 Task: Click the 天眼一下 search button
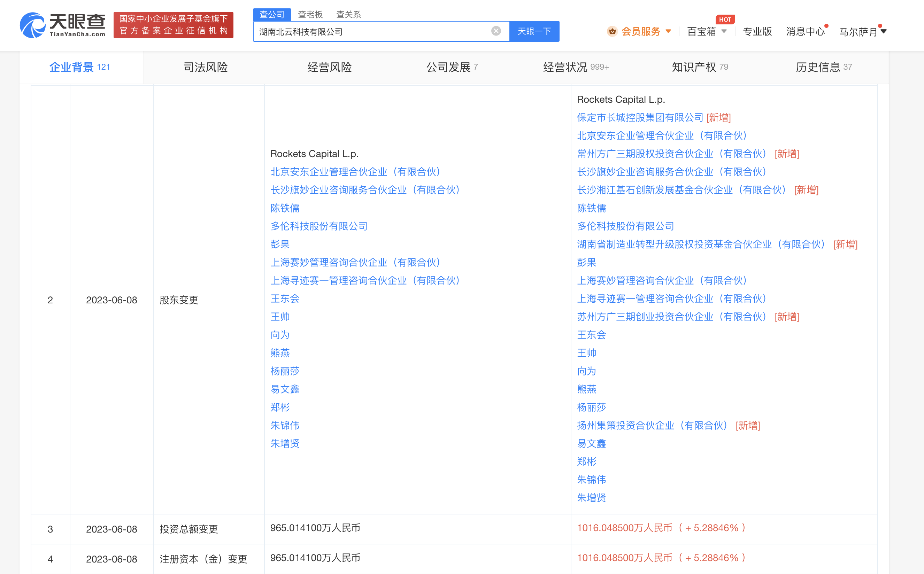pos(534,31)
